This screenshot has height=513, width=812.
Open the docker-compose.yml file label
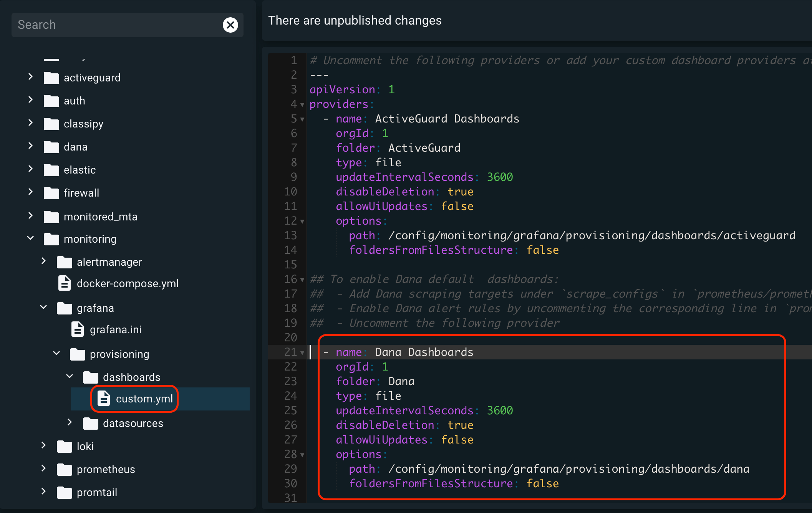(128, 283)
